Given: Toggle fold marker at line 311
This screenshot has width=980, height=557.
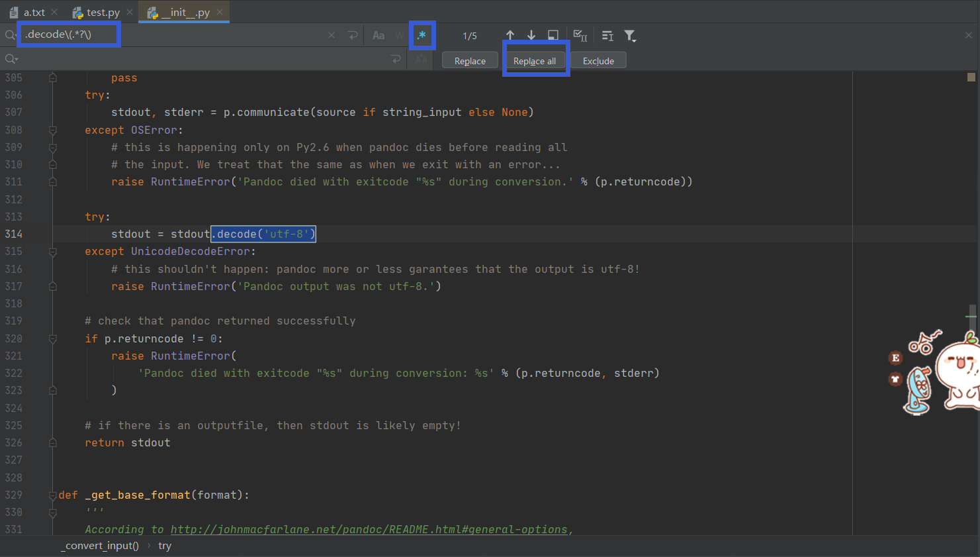Looking at the screenshot, I should [53, 181].
